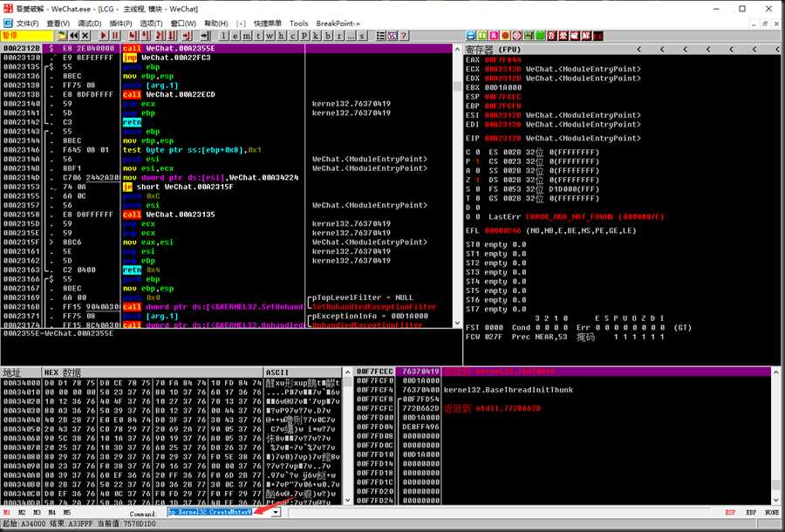Click the Help question mark icon
The image size is (785, 532).
[404, 36]
